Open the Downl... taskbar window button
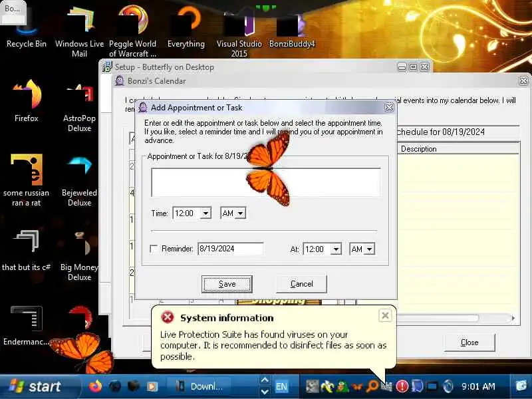 pyautogui.click(x=200, y=386)
